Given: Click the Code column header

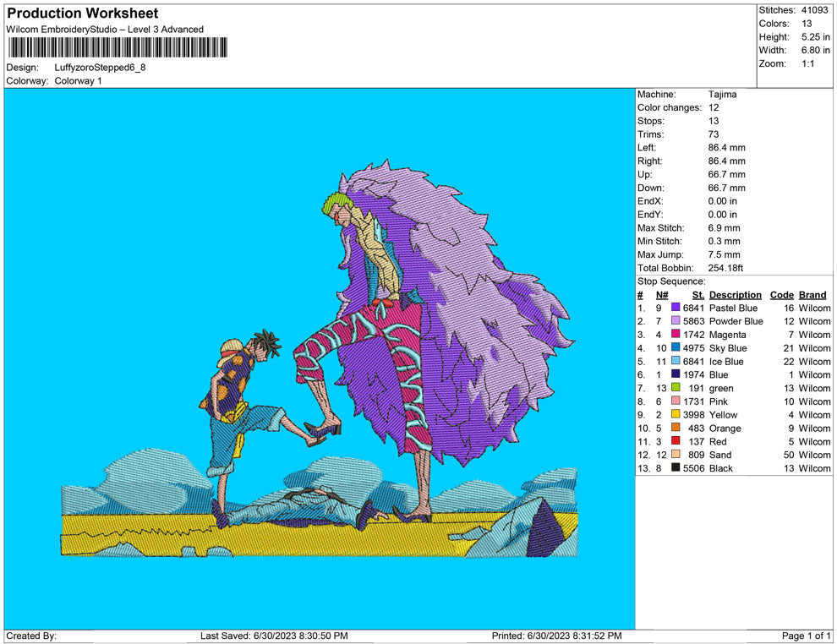Looking at the screenshot, I should coord(781,295).
